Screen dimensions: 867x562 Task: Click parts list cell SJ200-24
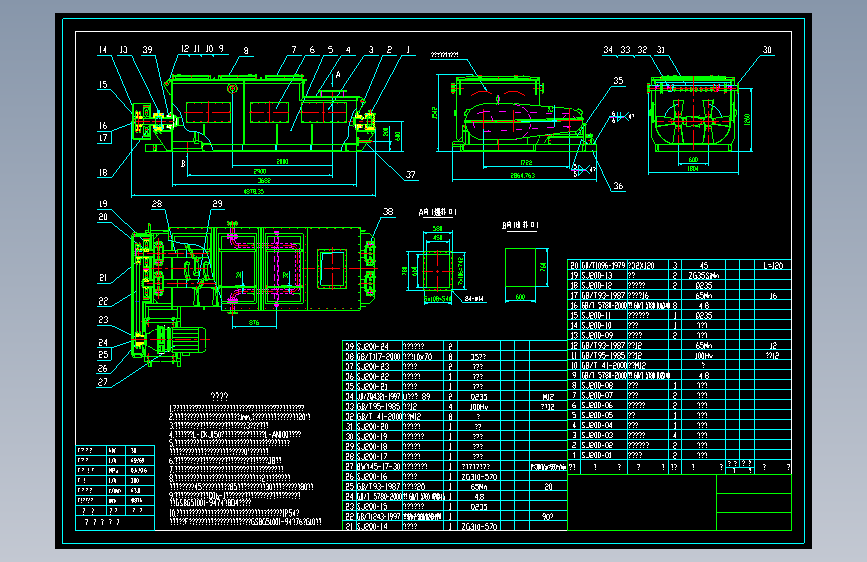click(x=373, y=346)
